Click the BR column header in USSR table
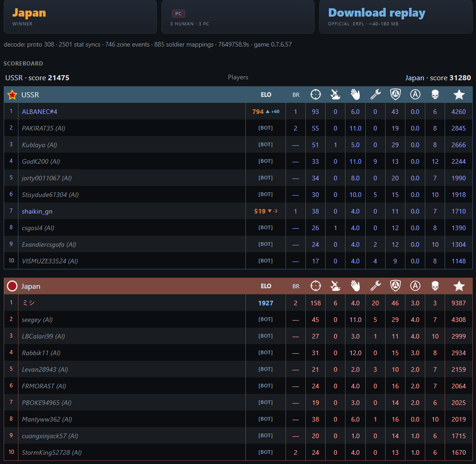The width and height of the screenshot is (476, 464). pyautogui.click(x=296, y=95)
